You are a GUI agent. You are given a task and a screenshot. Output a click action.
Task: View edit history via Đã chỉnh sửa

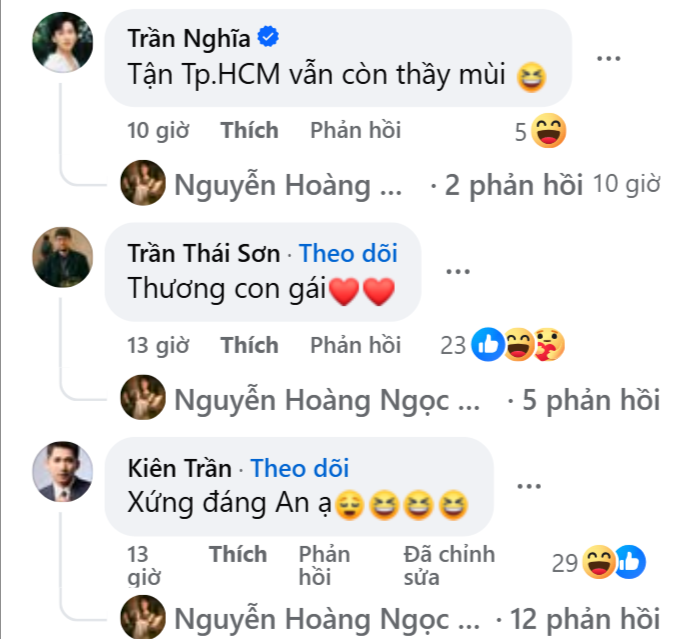[449, 565]
